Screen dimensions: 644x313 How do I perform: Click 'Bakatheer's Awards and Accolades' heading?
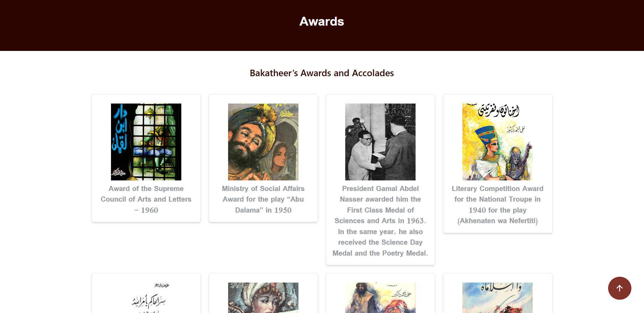pos(322,73)
